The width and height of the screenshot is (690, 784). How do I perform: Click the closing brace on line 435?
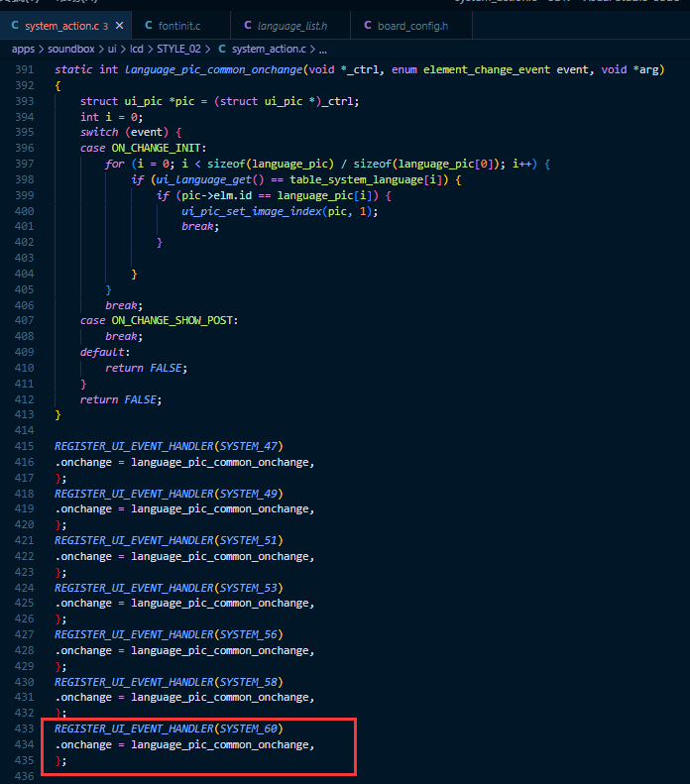[60, 760]
